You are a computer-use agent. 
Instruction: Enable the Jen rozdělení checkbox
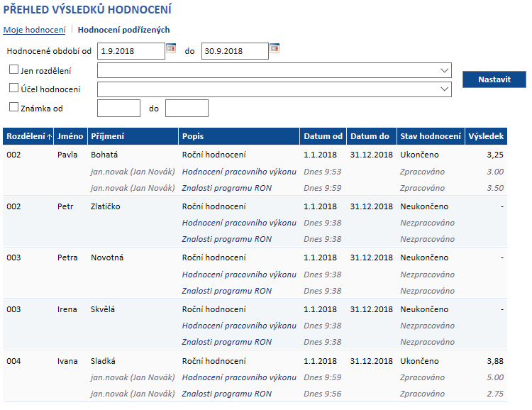pyautogui.click(x=13, y=70)
